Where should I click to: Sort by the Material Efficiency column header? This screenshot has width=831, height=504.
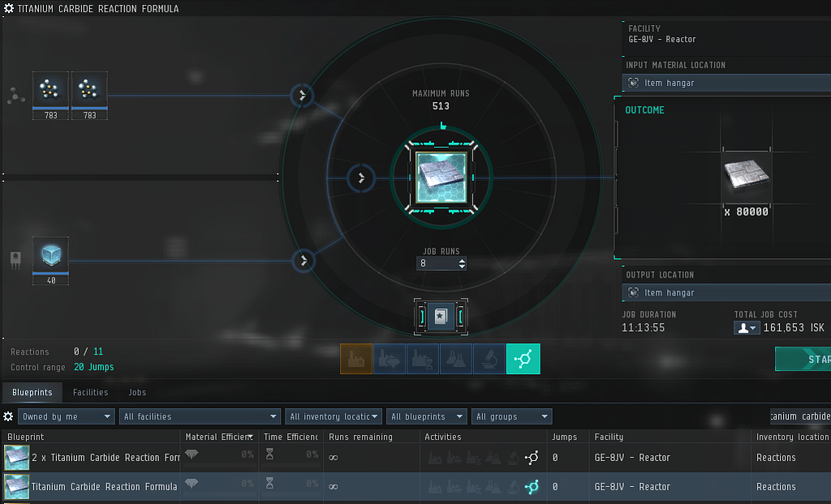219,437
